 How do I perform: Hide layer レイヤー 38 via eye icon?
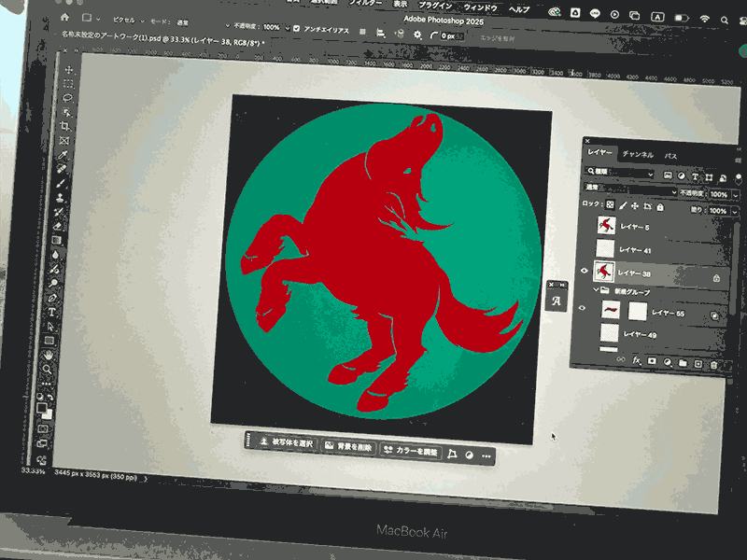[585, 271]
